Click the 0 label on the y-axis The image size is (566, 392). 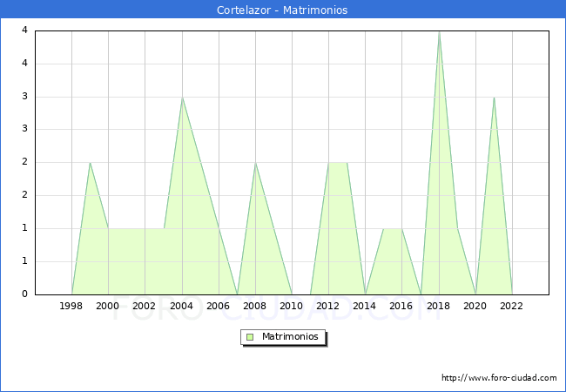[x=24, y=294]
